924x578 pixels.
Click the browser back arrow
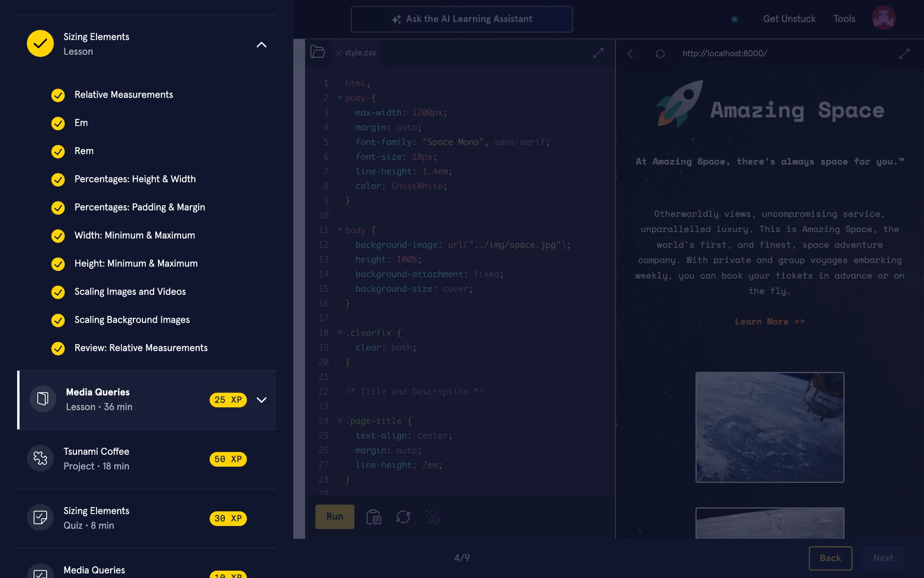click(630, 53)
